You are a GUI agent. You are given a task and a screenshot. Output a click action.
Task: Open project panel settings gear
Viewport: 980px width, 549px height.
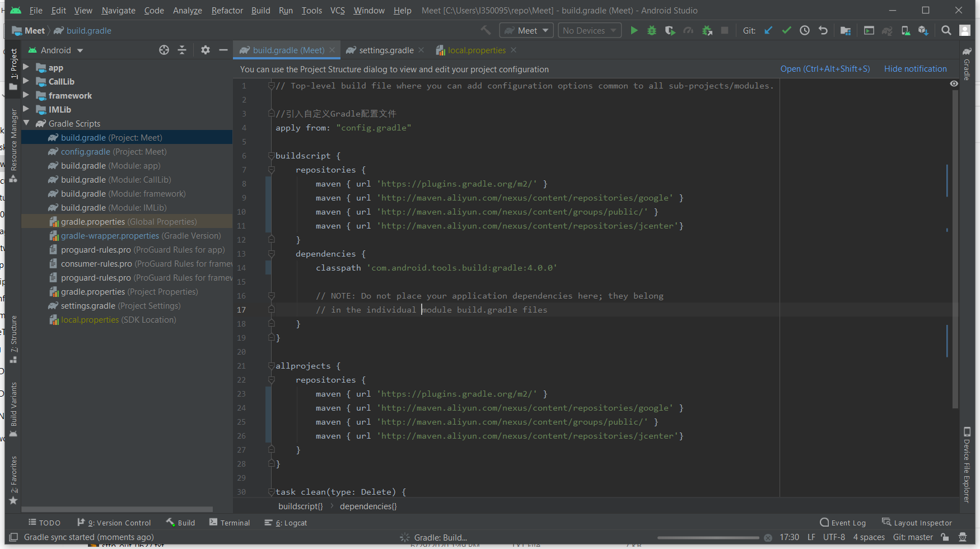[206, 50]
